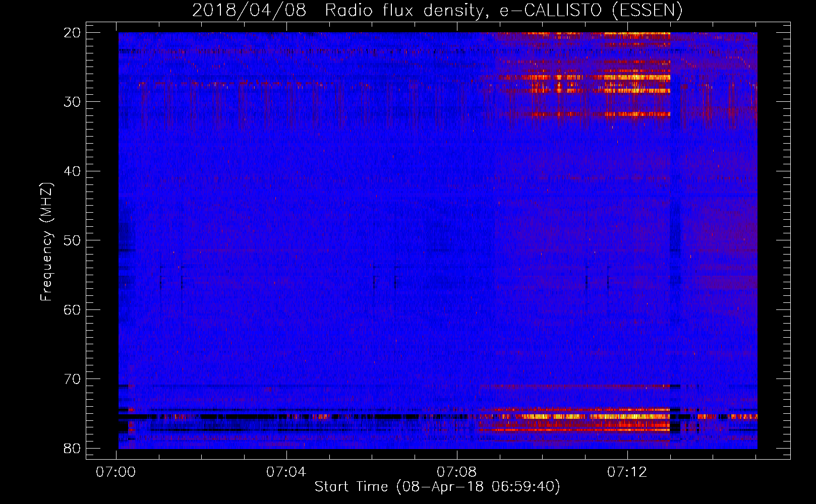Image resolution: width=816 pixels, height=504 pixels.
Task: Click the 07:08 time tick label
Action: [x=456, y=472]
